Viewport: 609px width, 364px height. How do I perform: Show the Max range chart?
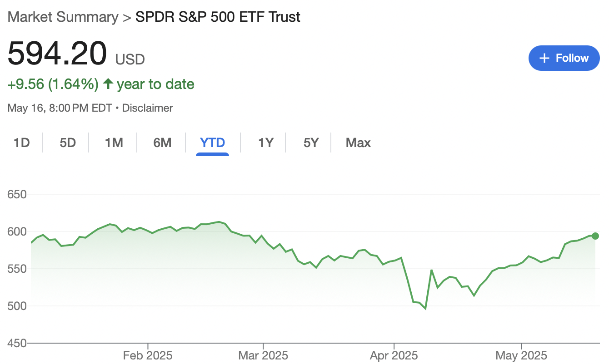[x=358, y=143]
